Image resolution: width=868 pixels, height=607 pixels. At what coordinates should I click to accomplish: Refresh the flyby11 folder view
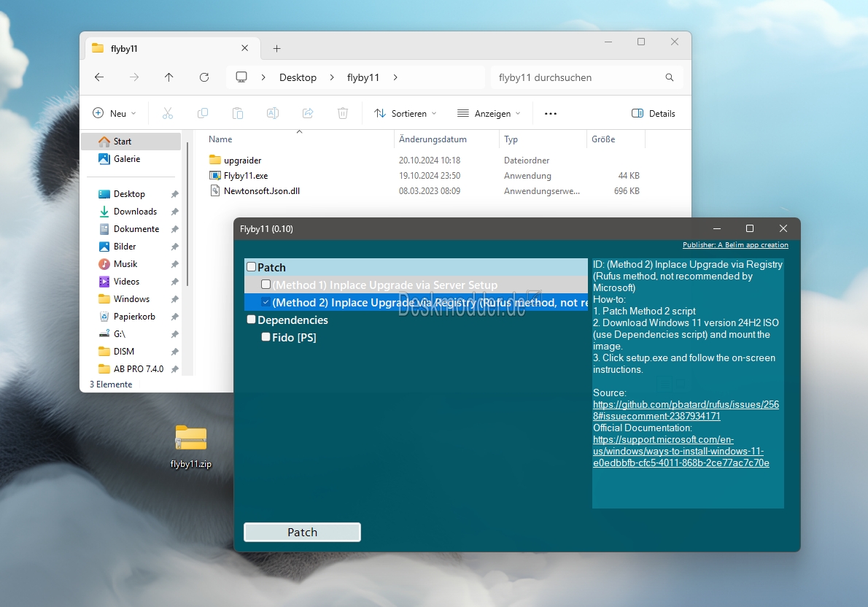tap(204, 77)
